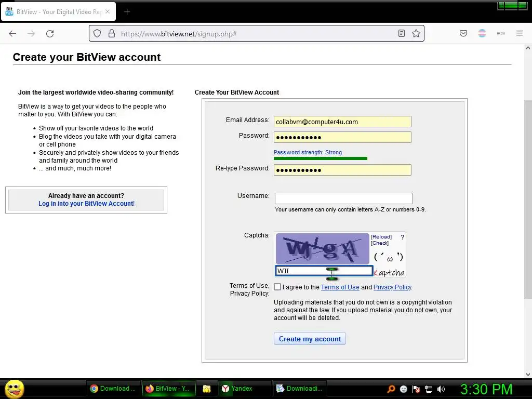Open the captcha ? help link
532x399 pixels.
[x=403, y=237]
